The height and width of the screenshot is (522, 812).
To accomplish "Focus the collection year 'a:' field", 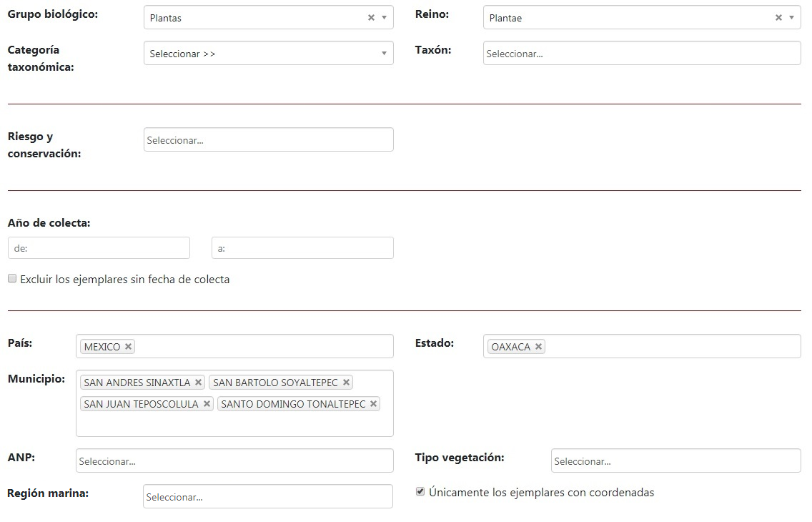I will [x=302, y=248].
